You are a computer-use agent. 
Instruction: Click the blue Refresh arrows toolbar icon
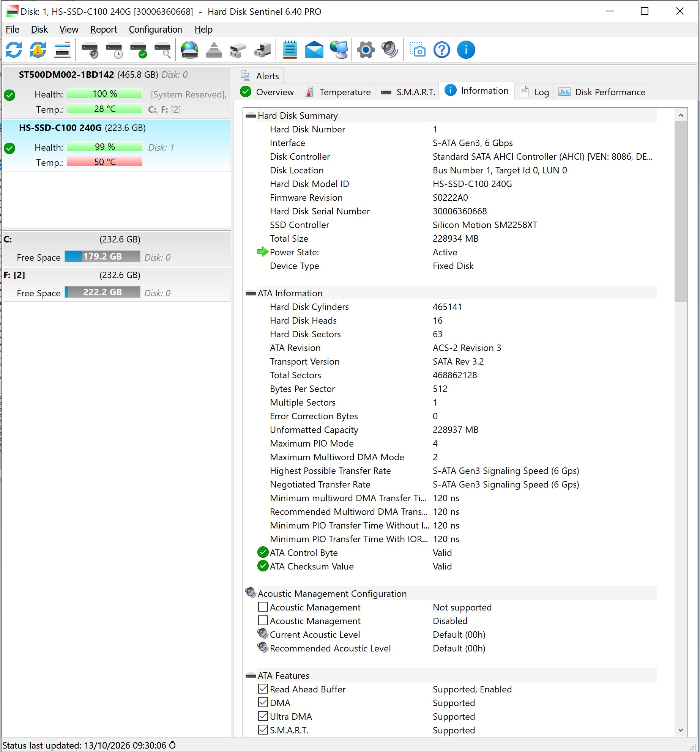(14, 50)
